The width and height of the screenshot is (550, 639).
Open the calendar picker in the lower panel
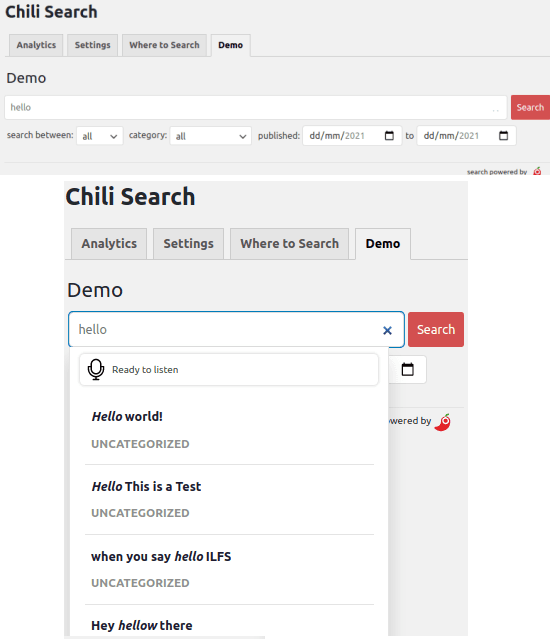(x=408, y=369)
